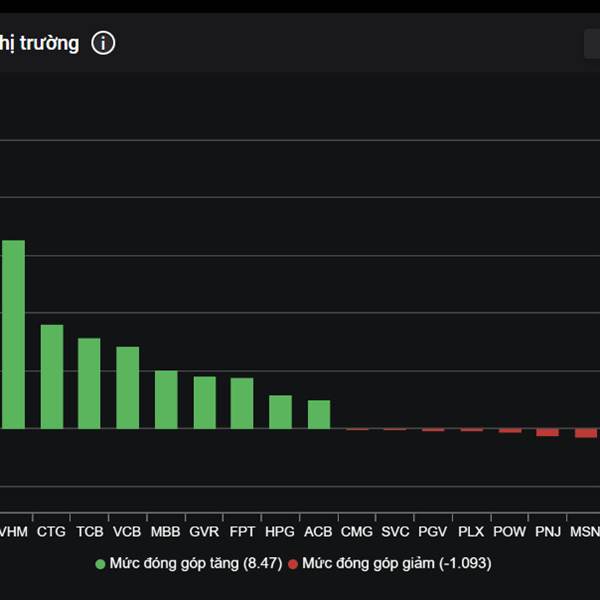This screenshot has height=600, width=600.
Task: Select the CTG green bar
Action: (52, 377)
